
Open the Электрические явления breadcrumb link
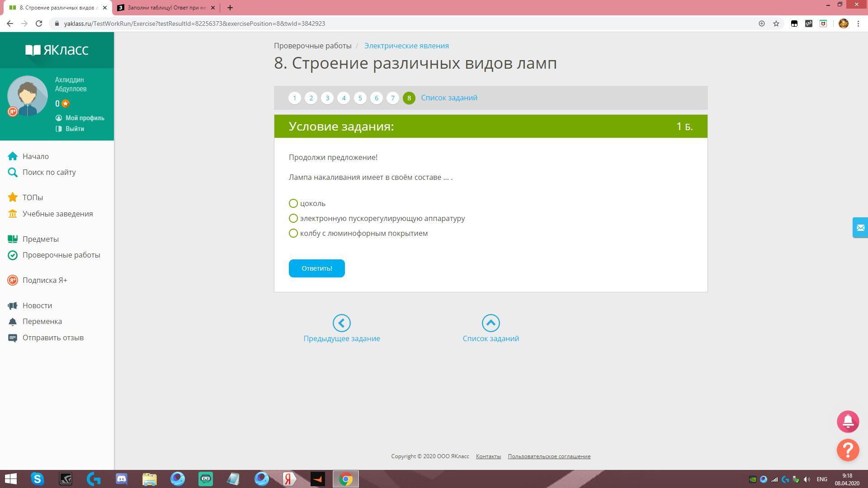406,46
